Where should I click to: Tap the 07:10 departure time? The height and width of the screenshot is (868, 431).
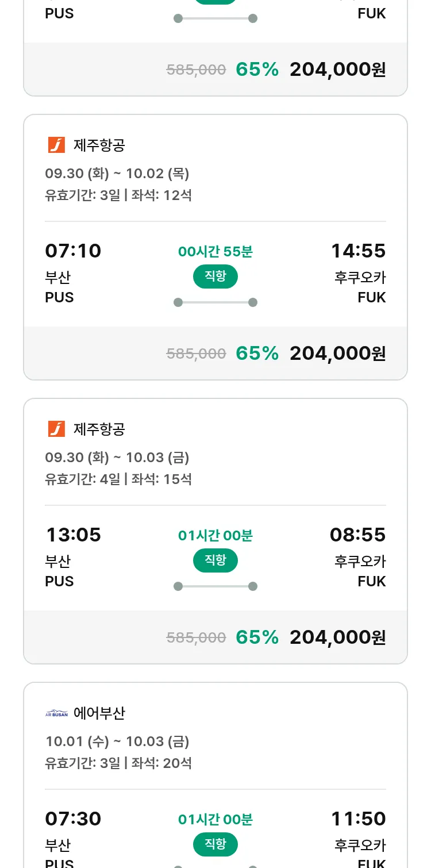pos(73,251)
